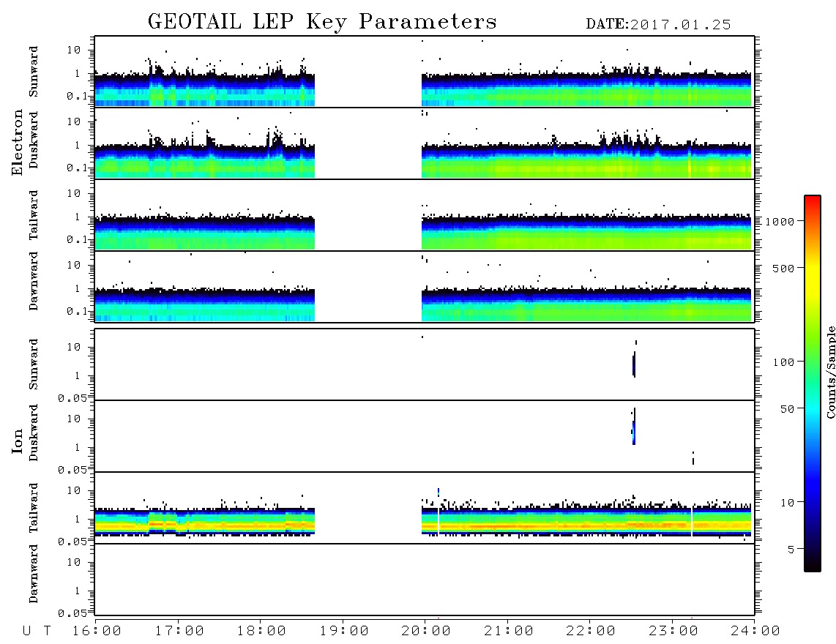This screenshot has width=836, height=644.
Task: Click the Ion 'Dawnward' panel label
Action: [x=34, y=574]
